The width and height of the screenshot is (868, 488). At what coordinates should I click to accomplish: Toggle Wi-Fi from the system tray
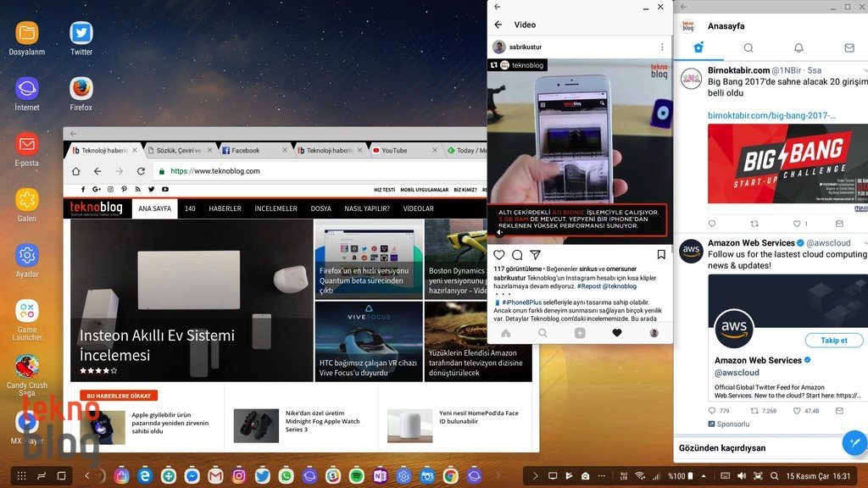(640, 476)
